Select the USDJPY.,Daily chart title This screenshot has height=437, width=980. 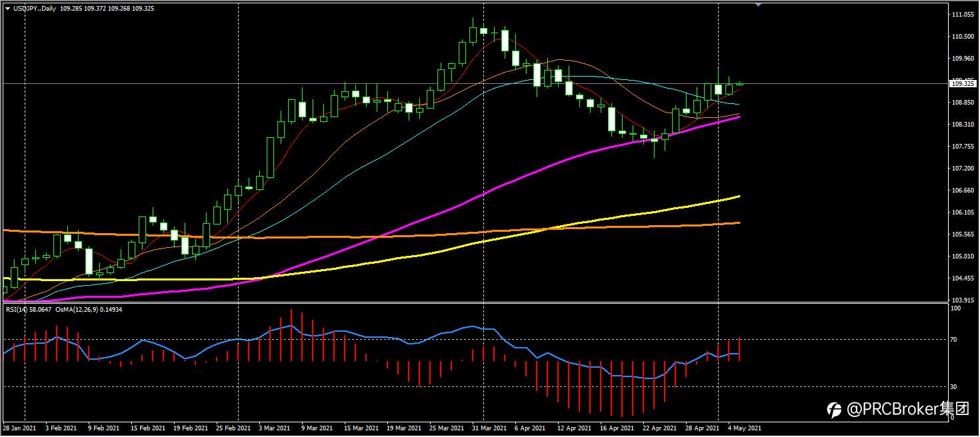click(34, 9)
